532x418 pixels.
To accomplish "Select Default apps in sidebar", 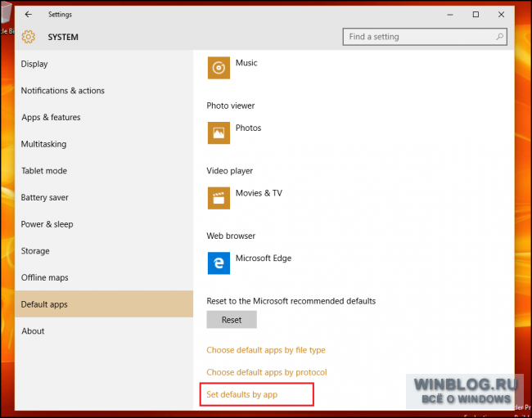I will point(104,304).
